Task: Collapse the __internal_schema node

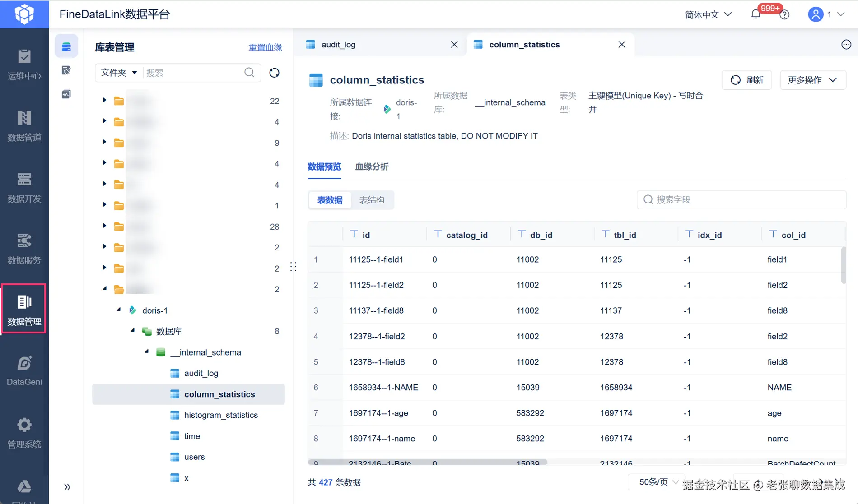Action: 147,351
